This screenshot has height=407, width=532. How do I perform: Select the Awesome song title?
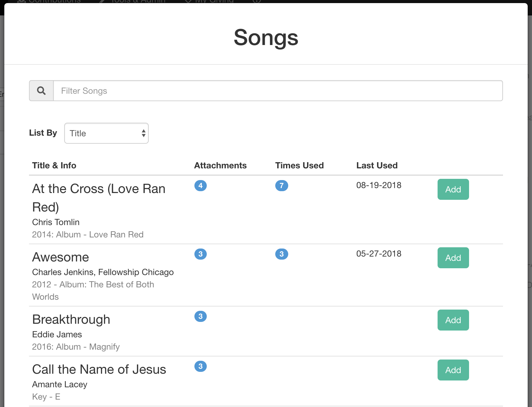click(60, 257)
